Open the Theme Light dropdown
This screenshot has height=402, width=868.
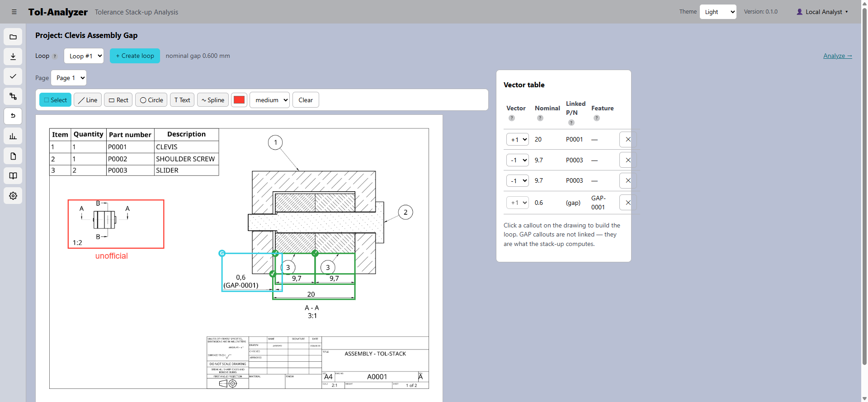coord(718,12)
